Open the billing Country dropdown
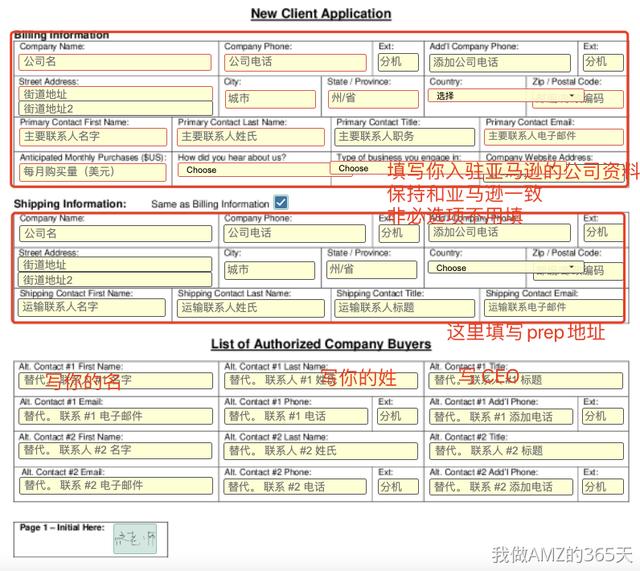 (506, 96)
